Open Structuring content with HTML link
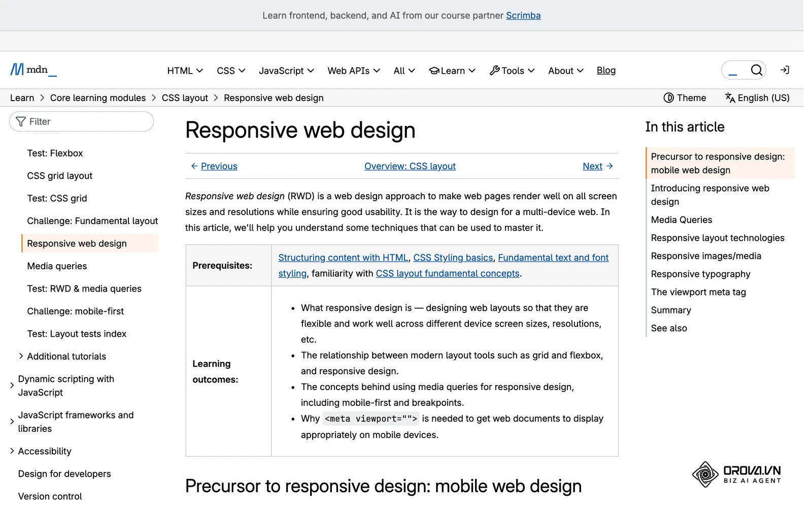 click(x=343, y=258)
